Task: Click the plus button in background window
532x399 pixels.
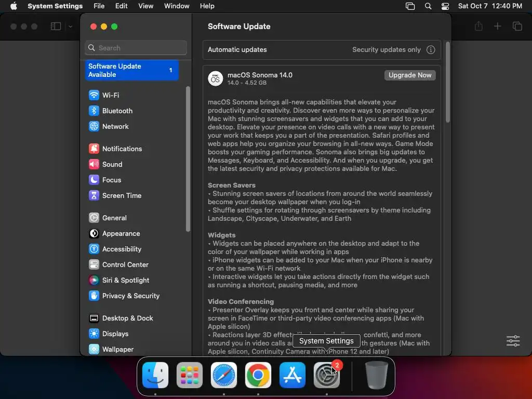Action: click(x=497, y=26)
